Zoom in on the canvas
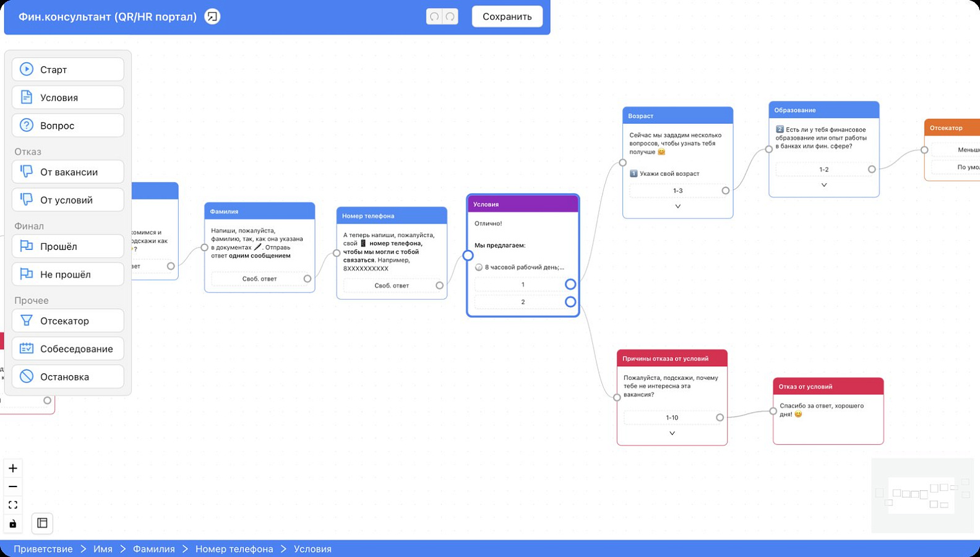The width and height of the screenshot is (980, 557). (13, 468)
